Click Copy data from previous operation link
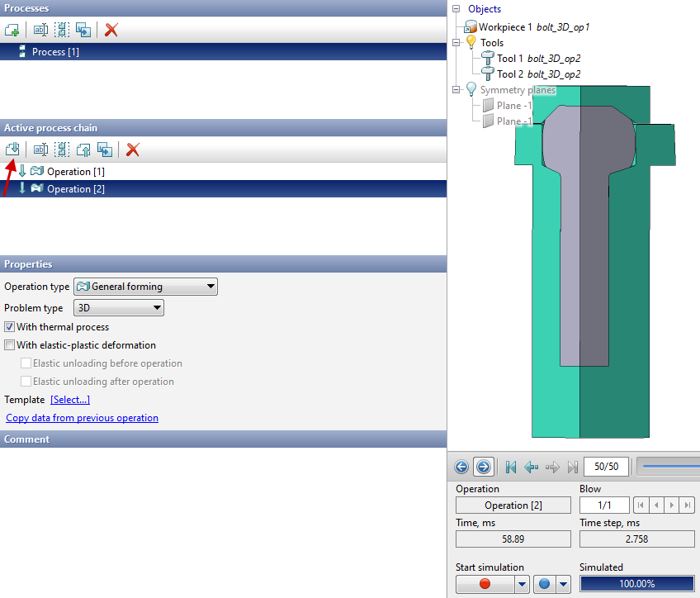Screen dimensions: 700x598 pos(82,418)
